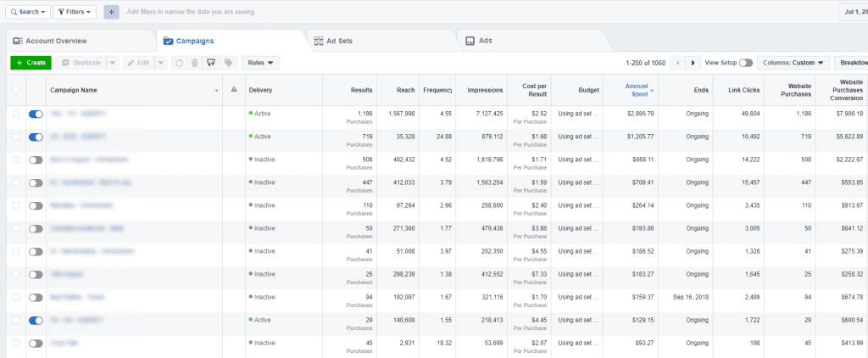Open the Filters dropdown
Image resolution: width=868 pixels, height=358 pixels.
click(x=75, y=12)
